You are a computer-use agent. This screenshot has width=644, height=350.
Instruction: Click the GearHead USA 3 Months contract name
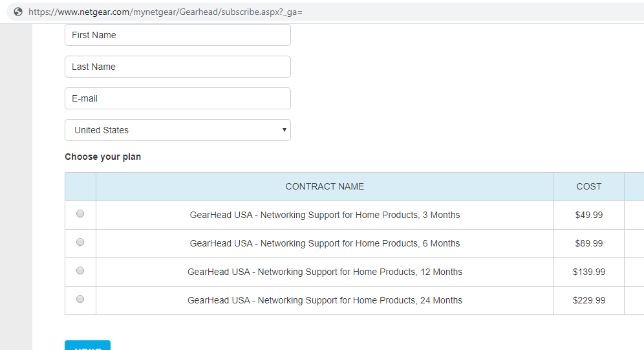pos(325,215)
